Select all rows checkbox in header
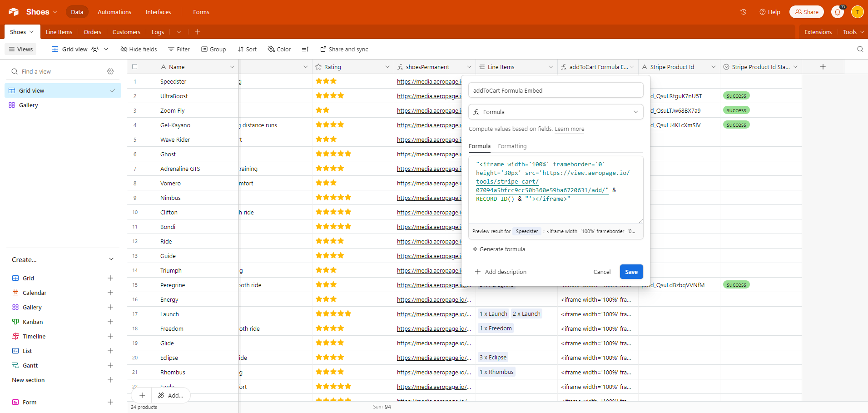 pos(134,67)
